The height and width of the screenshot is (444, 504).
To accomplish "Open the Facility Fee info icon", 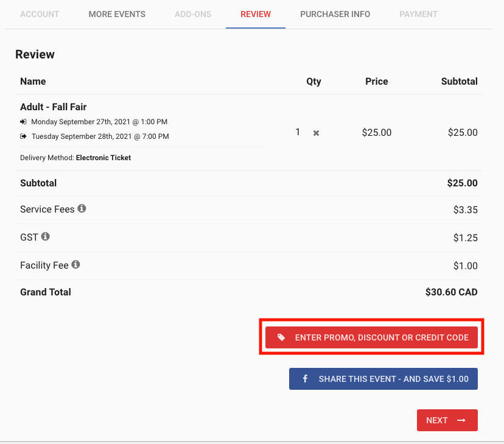I will pos(75,264).
